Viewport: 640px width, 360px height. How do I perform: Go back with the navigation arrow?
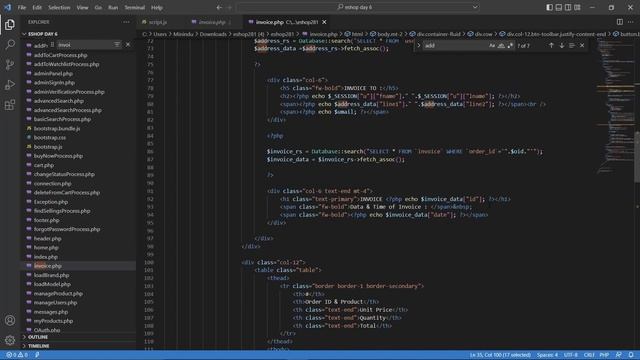(x=219, y=7)
